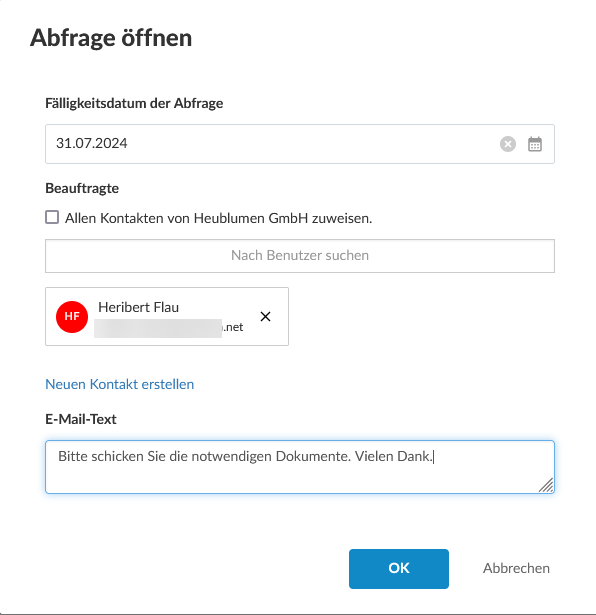Click into the E-Mail-Text textarea
Viewport: 596px width, 615px height.
(300, 467)
